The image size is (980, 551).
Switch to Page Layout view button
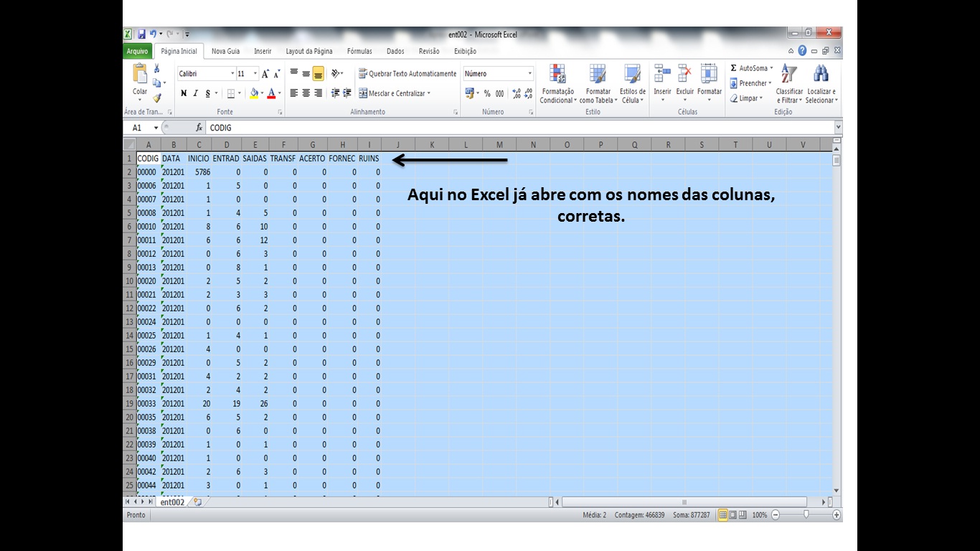(x=732, y=515)
